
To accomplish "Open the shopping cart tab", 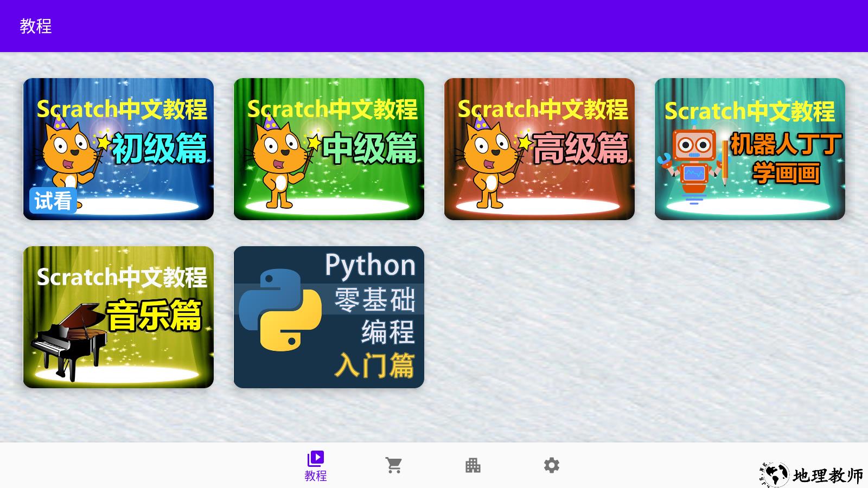I will tap(394, 465).
